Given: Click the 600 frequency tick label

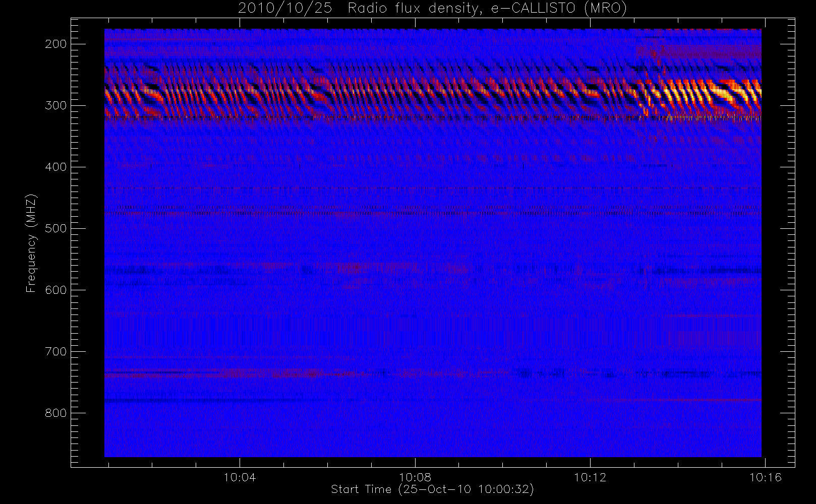Looking at the screenshot, I should 55,290.
